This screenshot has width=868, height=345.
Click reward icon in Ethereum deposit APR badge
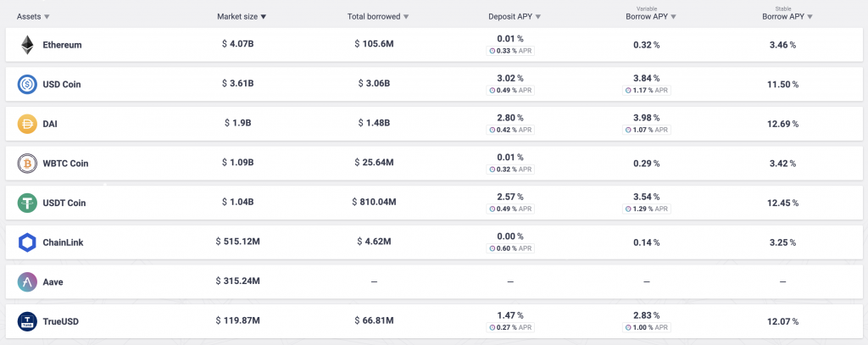pyautogui.click(x=492, y=51)
